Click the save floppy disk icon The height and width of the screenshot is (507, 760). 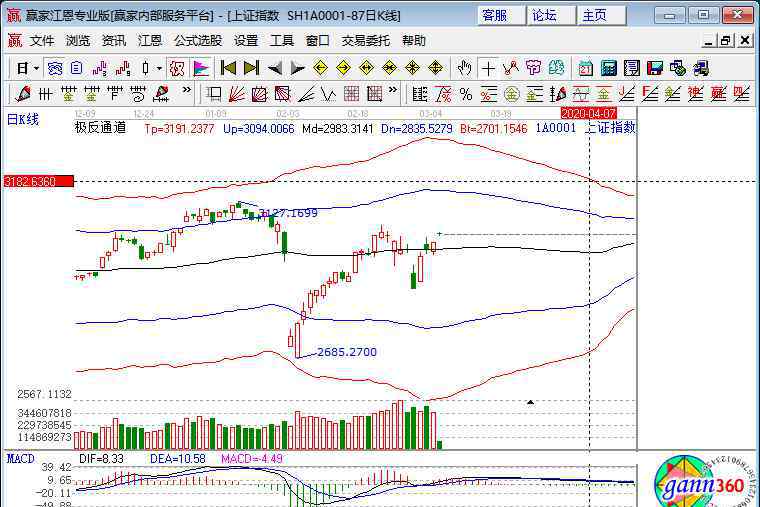655,68
